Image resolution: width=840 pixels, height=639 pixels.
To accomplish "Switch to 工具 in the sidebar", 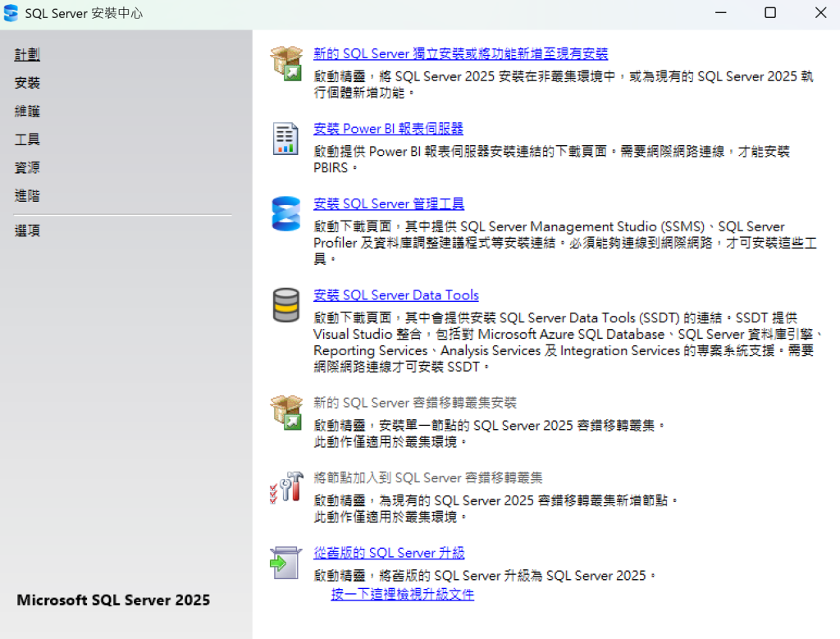I will pyautogui.click(x=27, y=139).
